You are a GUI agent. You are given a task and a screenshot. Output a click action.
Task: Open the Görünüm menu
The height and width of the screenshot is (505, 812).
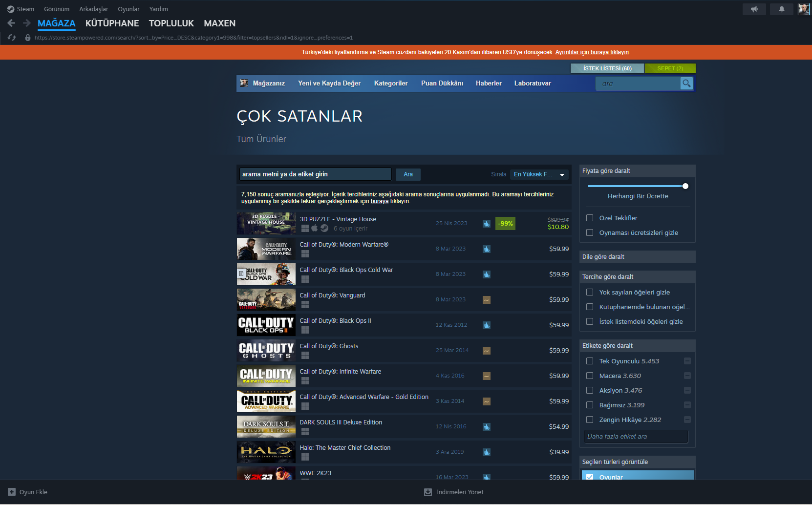[57, 9]
